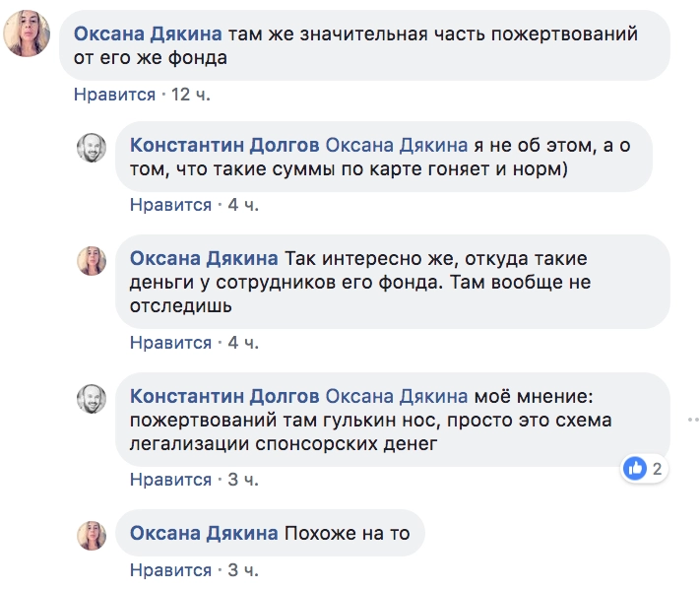The width and height of the screenshot is (700, 589).
Task: Open Оксана Дякина's large avatar on the top comment
Action: coord(28,36)
